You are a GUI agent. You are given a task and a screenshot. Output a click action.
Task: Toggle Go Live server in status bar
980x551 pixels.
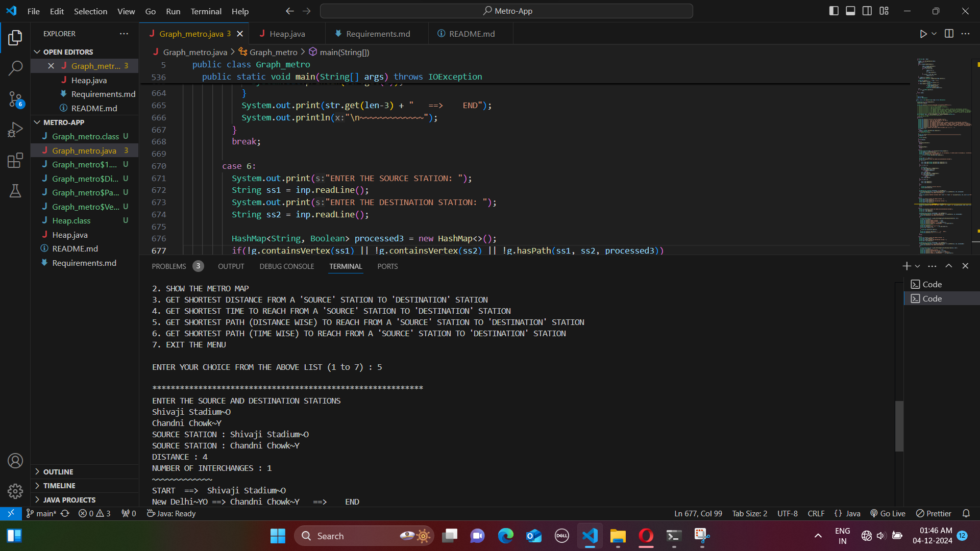click(888, 513)
